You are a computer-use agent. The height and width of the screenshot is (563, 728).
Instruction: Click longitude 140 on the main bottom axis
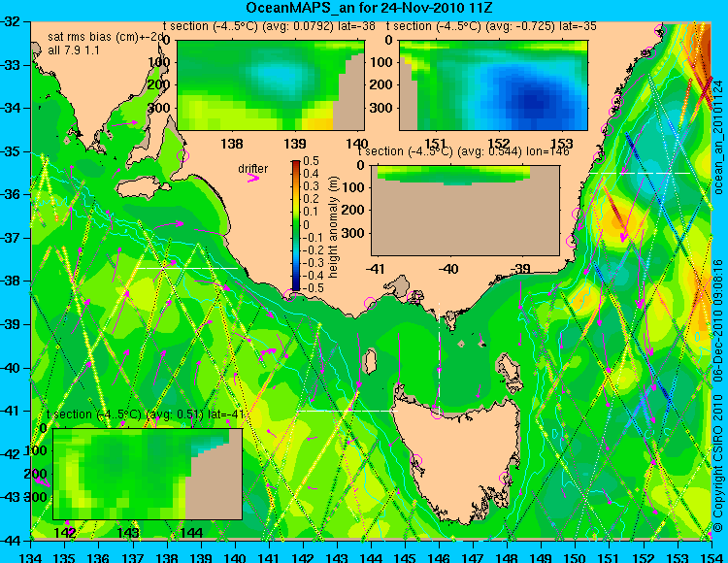(235, 557)
